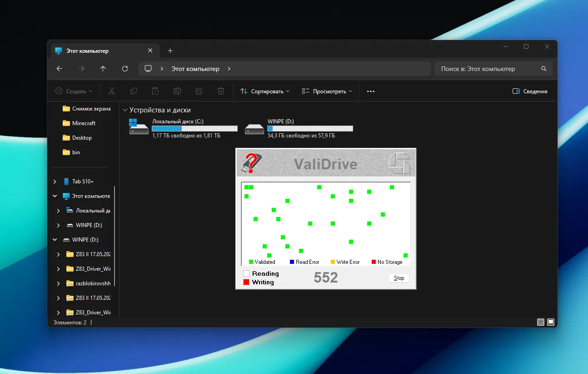Toggle the Details pane button
588x374 pixels.
click(530, 91)
